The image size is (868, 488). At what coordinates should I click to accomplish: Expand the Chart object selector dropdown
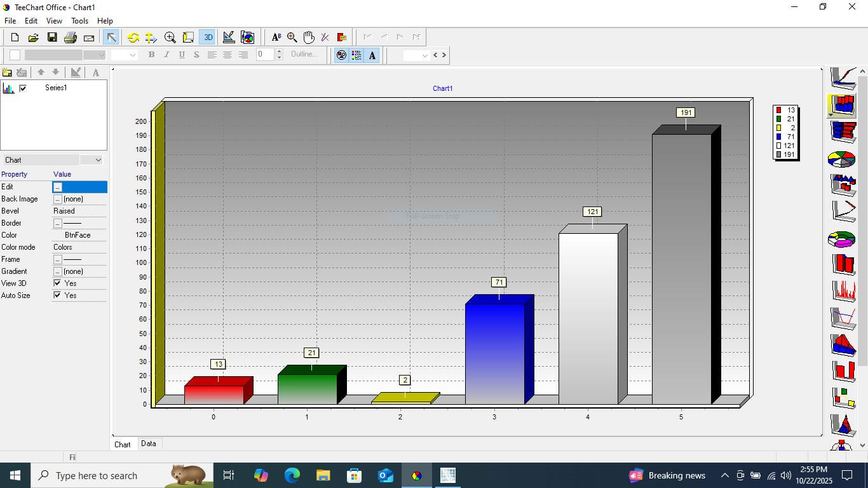coord(98,160)
